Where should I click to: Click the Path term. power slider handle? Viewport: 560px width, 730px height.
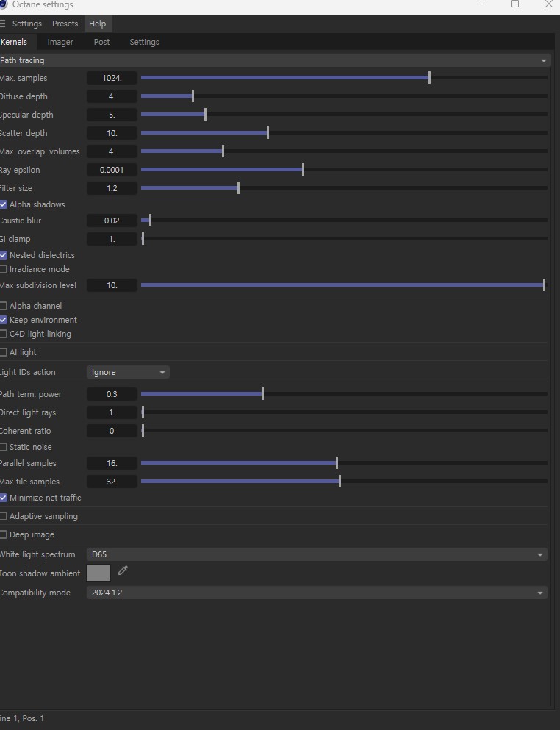262,394
